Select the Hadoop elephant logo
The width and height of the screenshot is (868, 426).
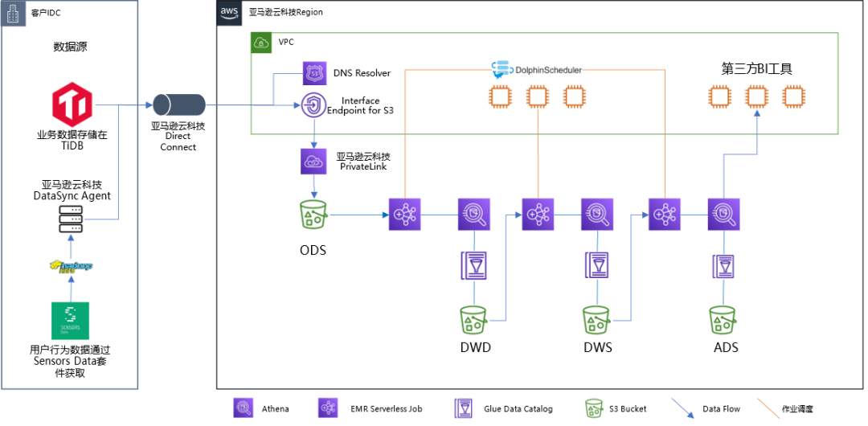[x=70, y=267]
